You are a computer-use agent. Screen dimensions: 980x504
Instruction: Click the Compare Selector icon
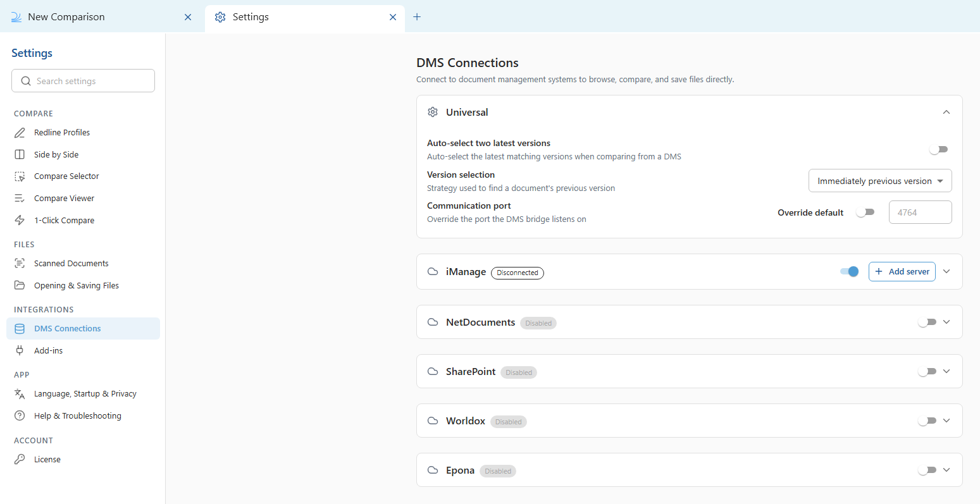click(x=20, y=176)
